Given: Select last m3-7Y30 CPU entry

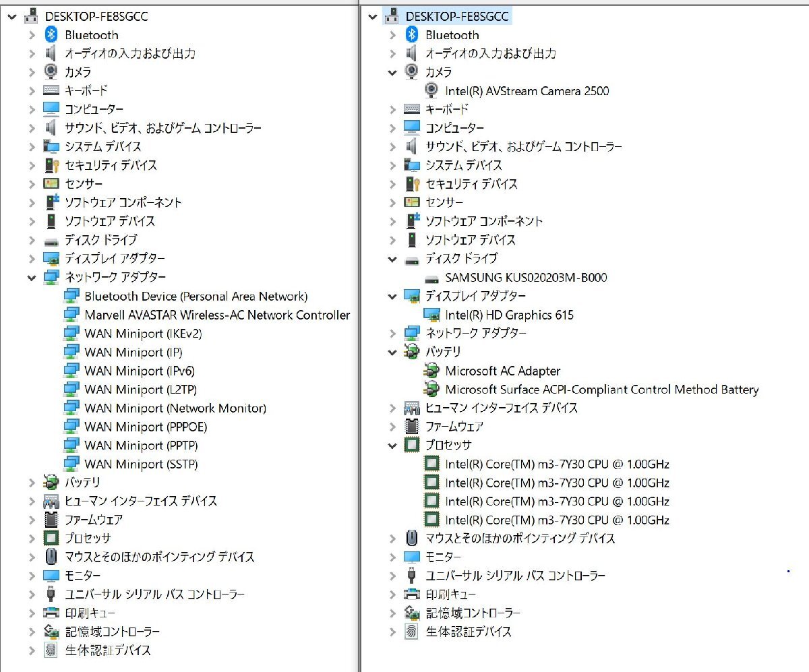Looking at the screenshot, I should coord(557,520).
